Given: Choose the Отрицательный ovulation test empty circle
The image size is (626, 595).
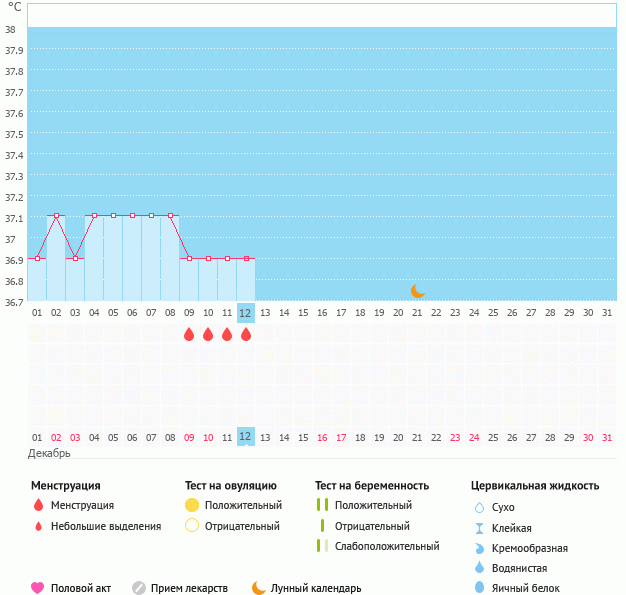Looking at the screenshot, I should 192,526.
